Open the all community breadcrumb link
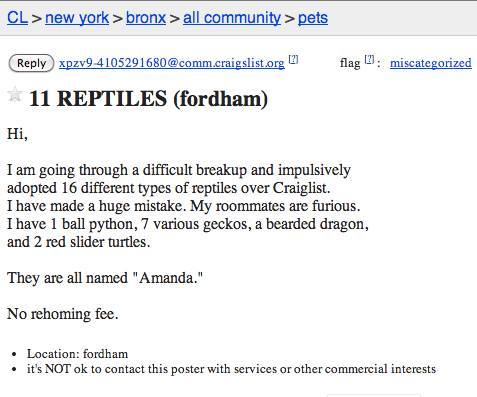The width and height of the screenshot is (477, 397). pos(232,18)
